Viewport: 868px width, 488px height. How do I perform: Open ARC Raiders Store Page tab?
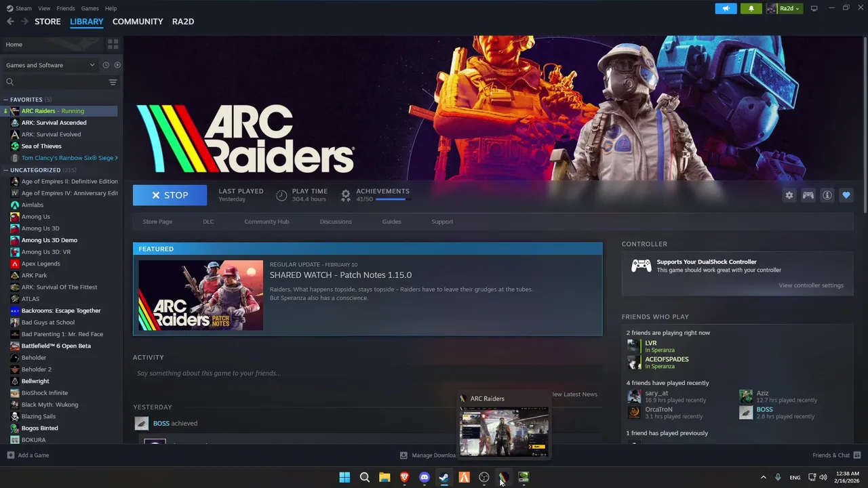pos(157,222)
